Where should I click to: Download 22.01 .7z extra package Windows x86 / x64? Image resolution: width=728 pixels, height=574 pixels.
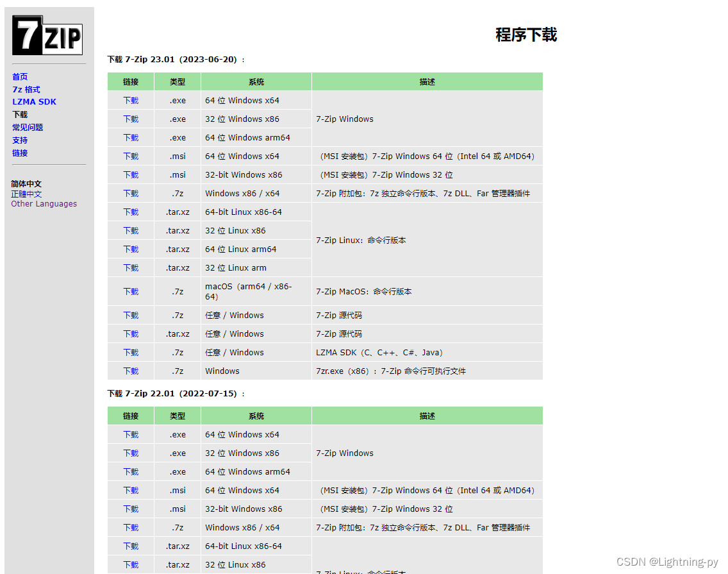coord(131,528)
